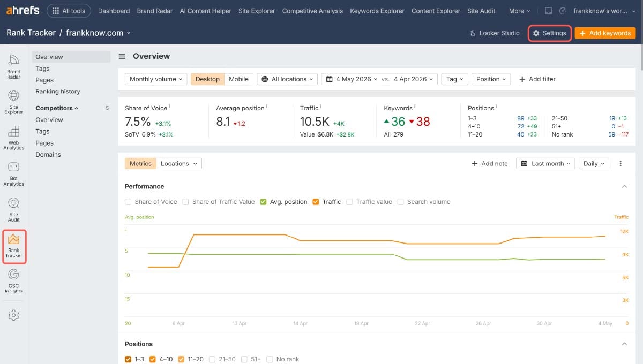Open Keywords Explorer in top navigation
643x364 pixels.
click(377, 11)
